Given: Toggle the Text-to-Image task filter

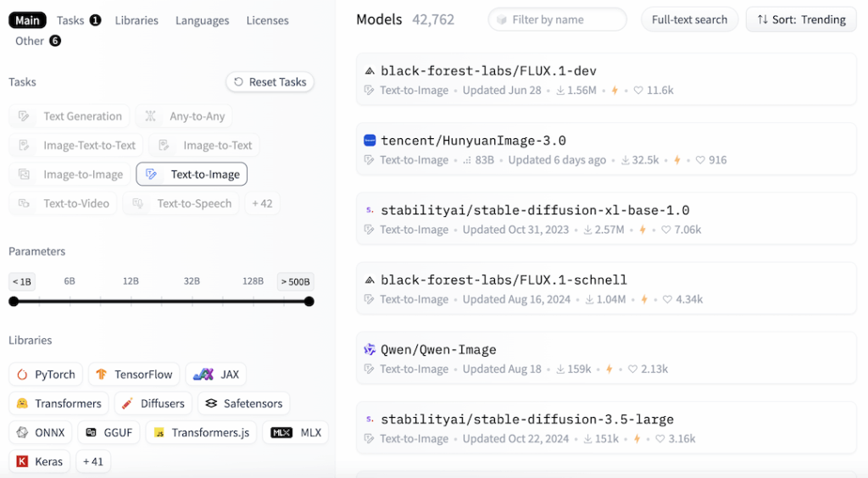Looking at the screenshot, I should tap(192, 174).
